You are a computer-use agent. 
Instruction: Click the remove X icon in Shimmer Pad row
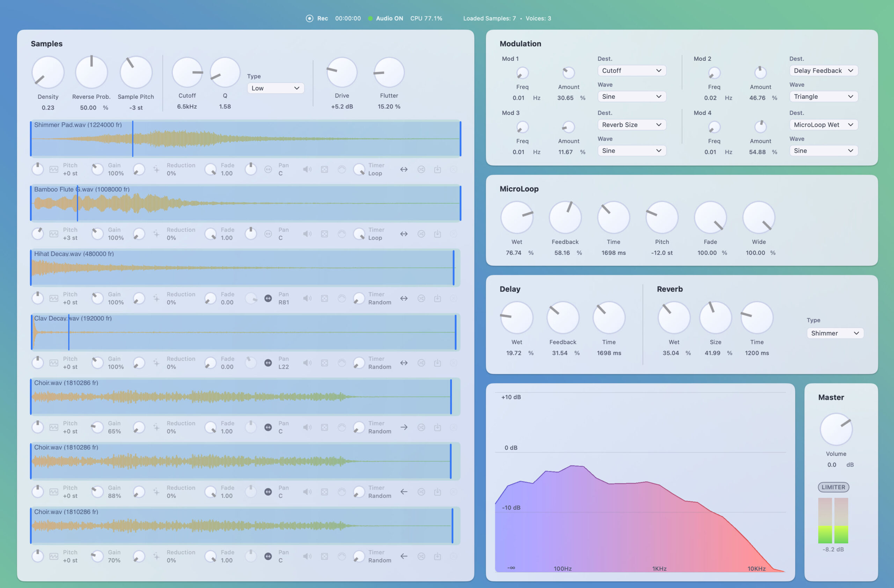point(454,169)
